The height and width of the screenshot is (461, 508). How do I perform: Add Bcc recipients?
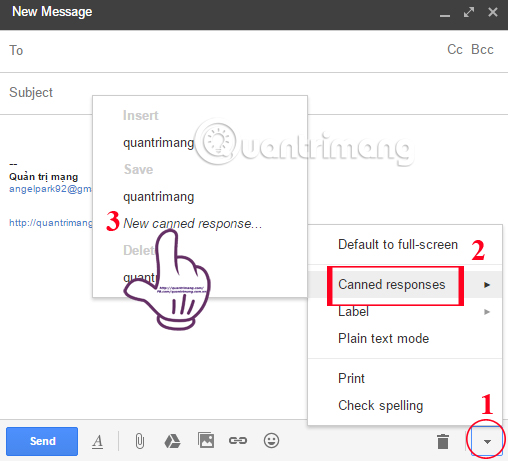tap(482, 49)
